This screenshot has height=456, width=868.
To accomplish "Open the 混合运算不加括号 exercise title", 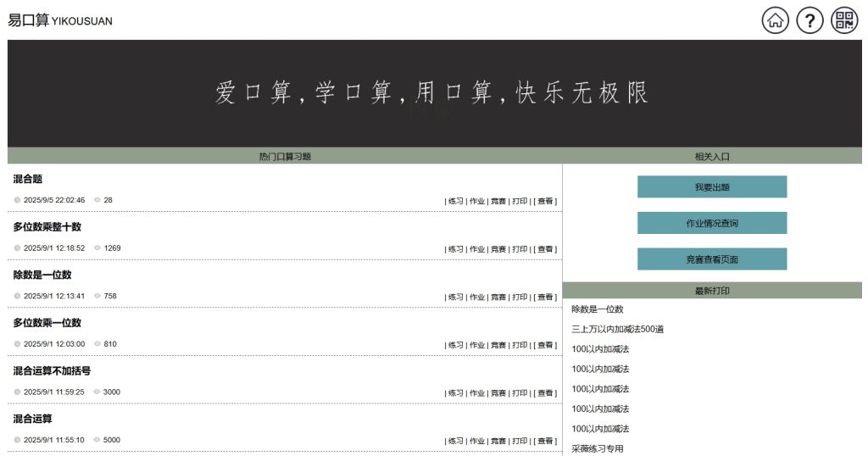I will click(x=52, y=370).
